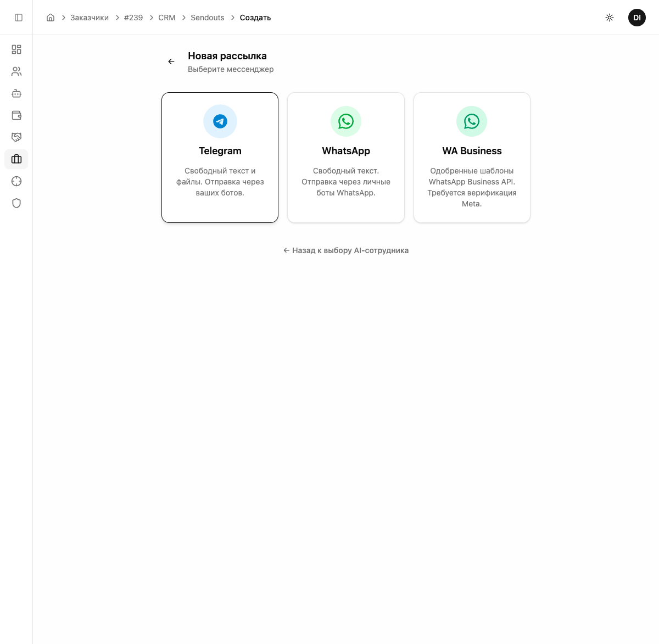Click the back arrow beside Новая рассылка

tap(171, 61)
